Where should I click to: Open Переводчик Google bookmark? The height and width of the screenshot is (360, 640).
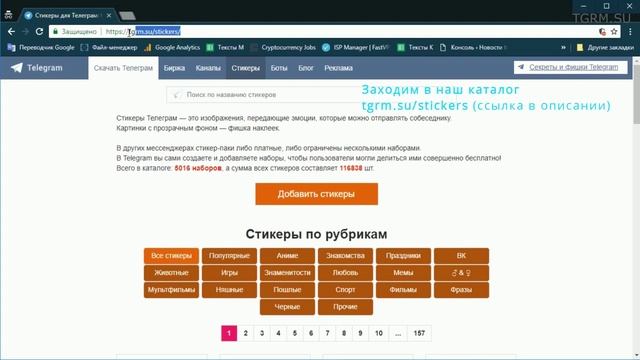pos(41,47)
